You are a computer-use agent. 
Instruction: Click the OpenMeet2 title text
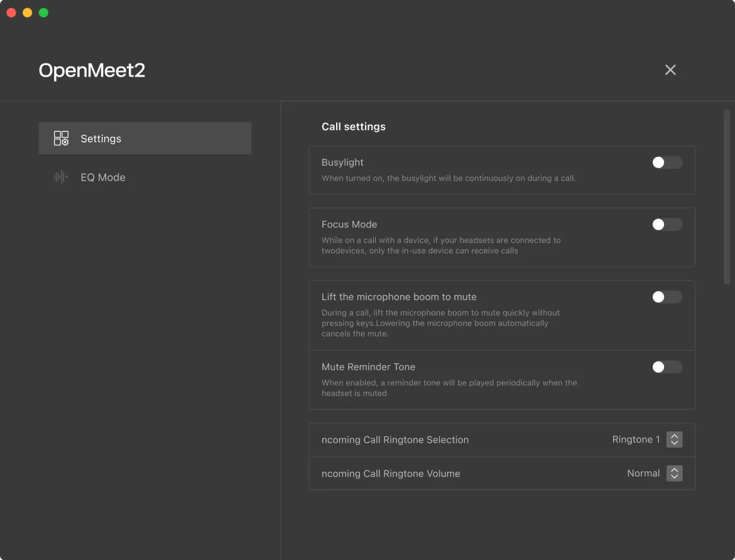point(92,71)
